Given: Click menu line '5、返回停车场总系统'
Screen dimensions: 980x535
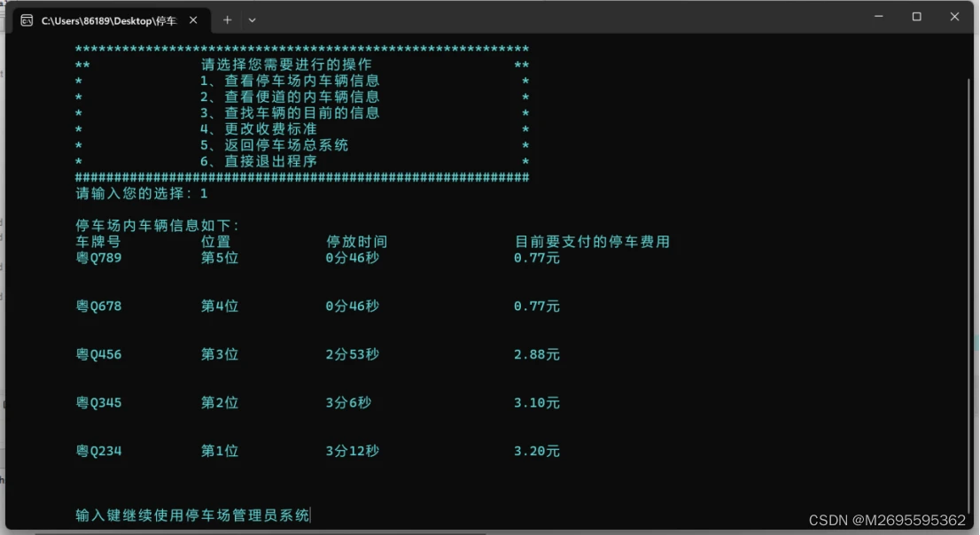Looking at the screenshot, I should (x=274, y=145).
